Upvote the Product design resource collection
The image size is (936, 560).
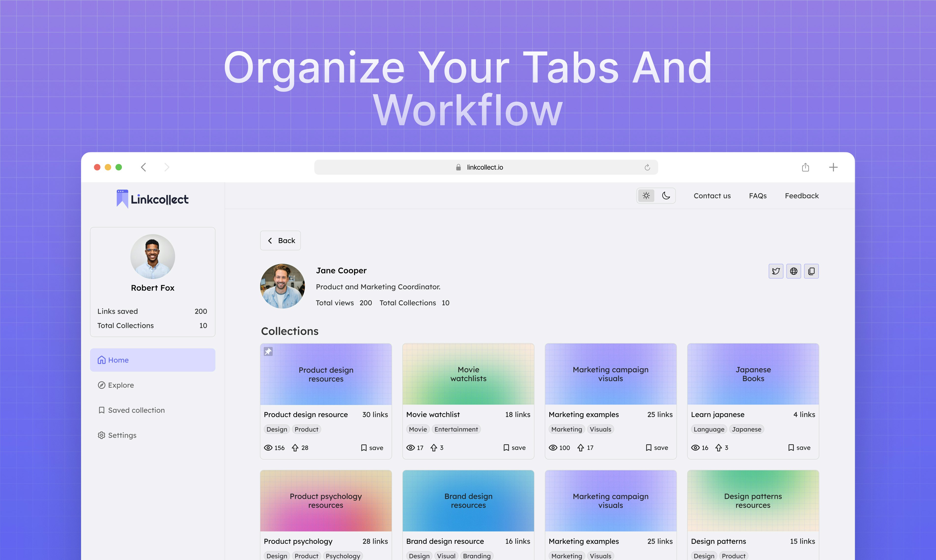coord(295,448)
